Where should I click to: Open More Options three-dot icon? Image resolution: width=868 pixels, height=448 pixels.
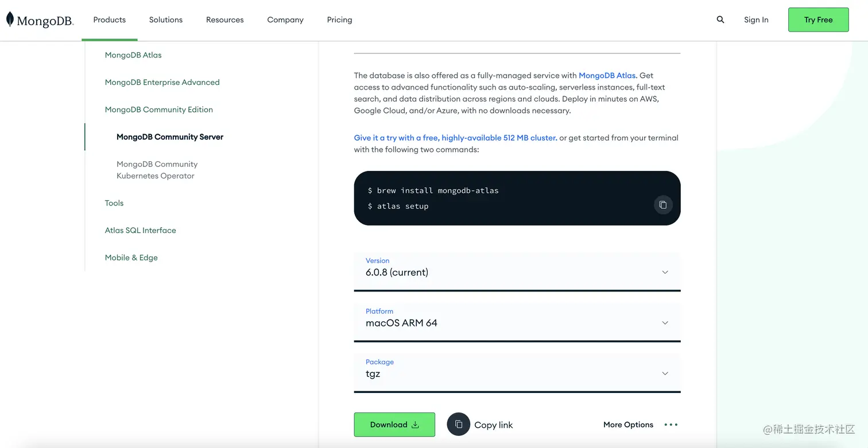pos(671,424)
